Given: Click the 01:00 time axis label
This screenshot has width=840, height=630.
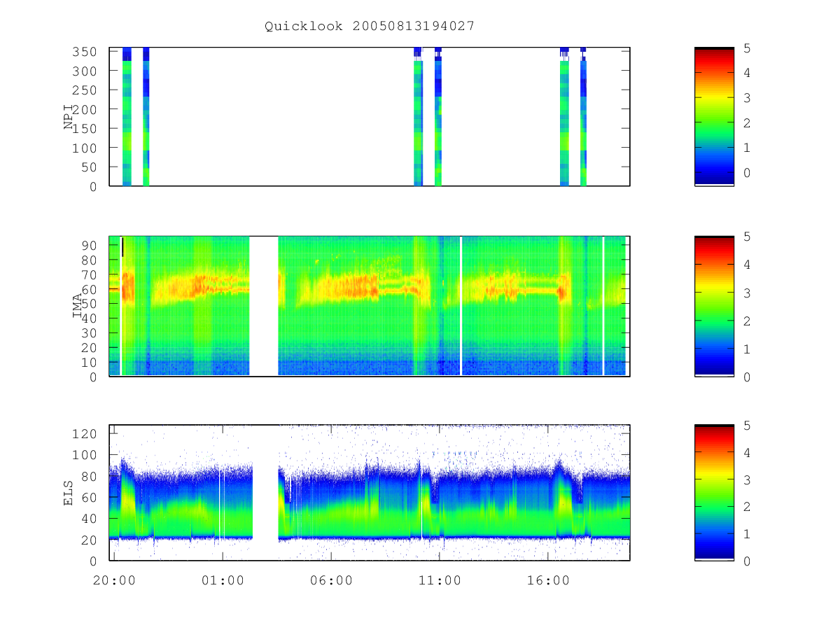Looking at the screenshot, I should point(223,580).
